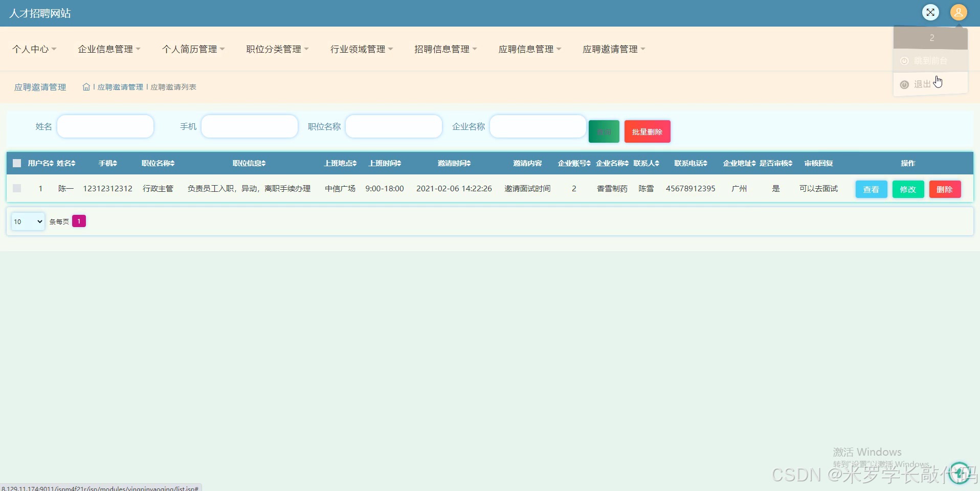Sort by the 企业名称 column header
This screenshot has height=491, width=980.
point(612,163)
